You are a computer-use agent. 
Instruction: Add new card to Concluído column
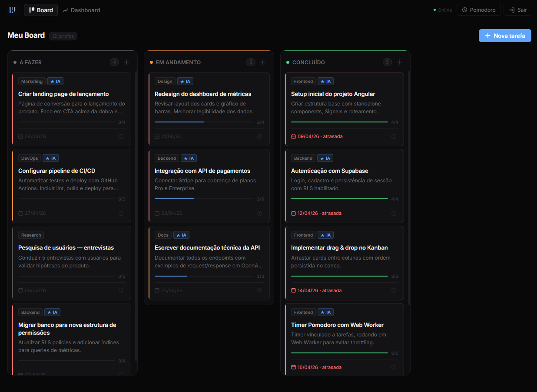[399, 62]
